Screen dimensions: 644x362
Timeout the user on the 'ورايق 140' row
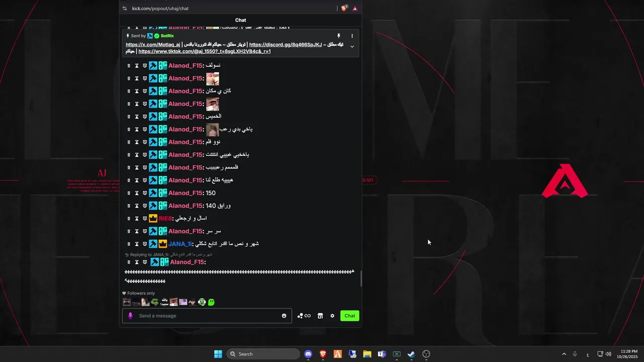pyautogui.click(x=136, y=206)
